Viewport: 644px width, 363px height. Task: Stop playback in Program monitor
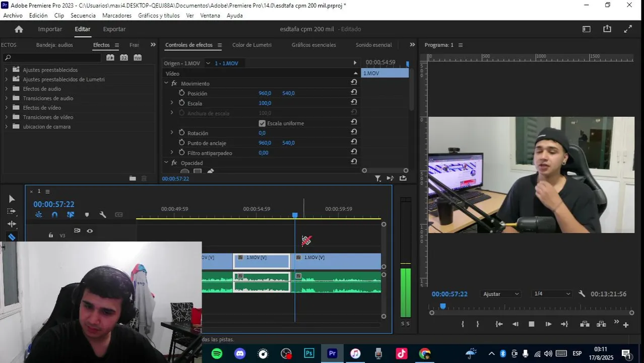click(x=531, y=324)
